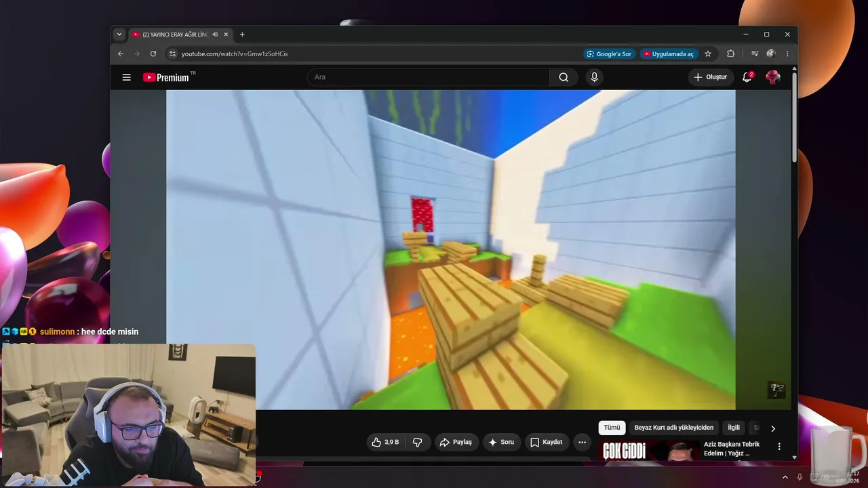Image resolution: width=868 pixels, height=488 pixels.
Task: Dislike the video with thumbs down
Action: pyautogui.click(x=418, y=443)
